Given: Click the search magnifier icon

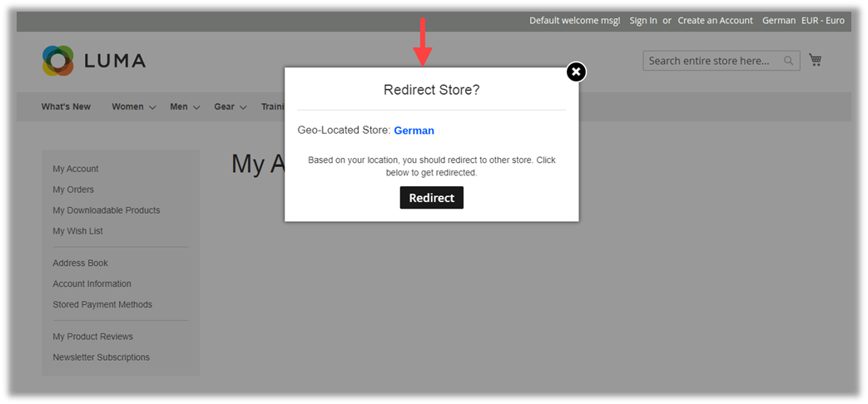Looking at the screenshot, I should [789, 61].
